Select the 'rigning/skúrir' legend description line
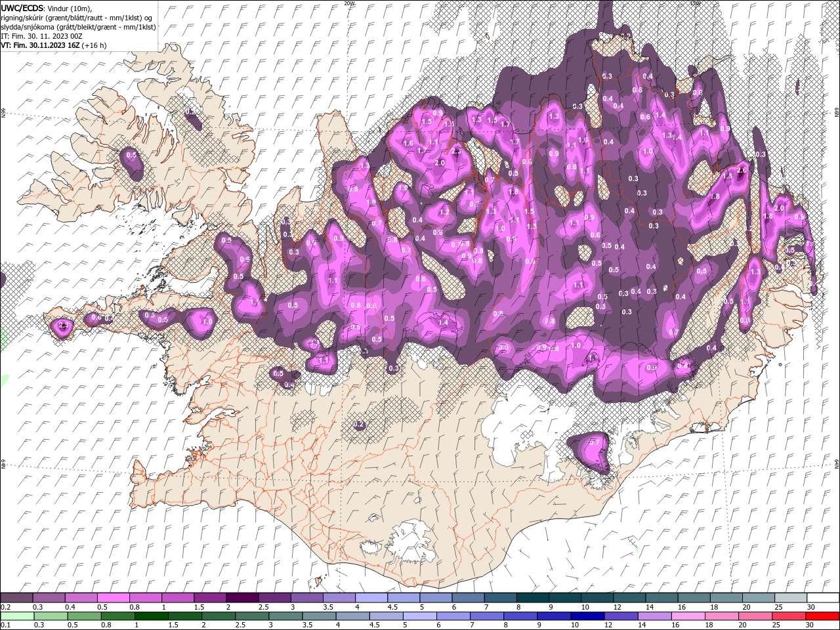The height and width of the screenshot is (630, 840). (x=76, y=18)
